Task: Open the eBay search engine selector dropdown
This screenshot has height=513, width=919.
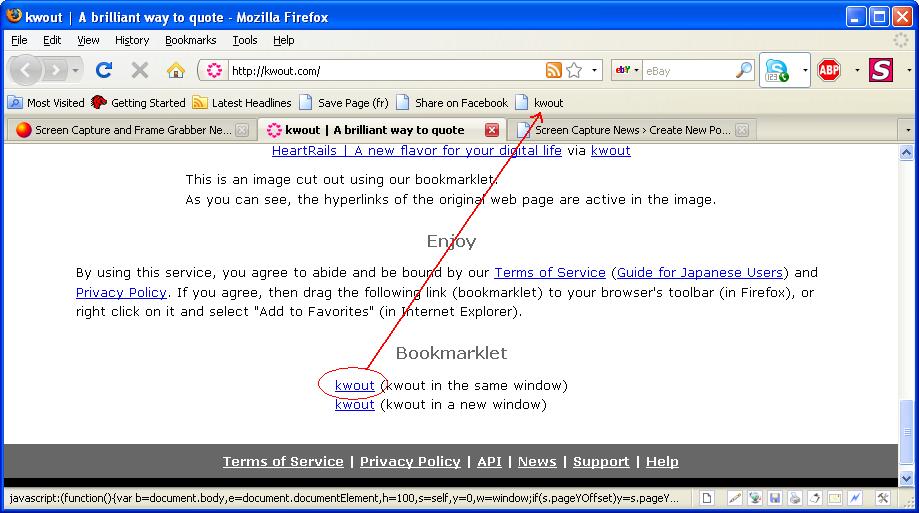Action: 627,70
